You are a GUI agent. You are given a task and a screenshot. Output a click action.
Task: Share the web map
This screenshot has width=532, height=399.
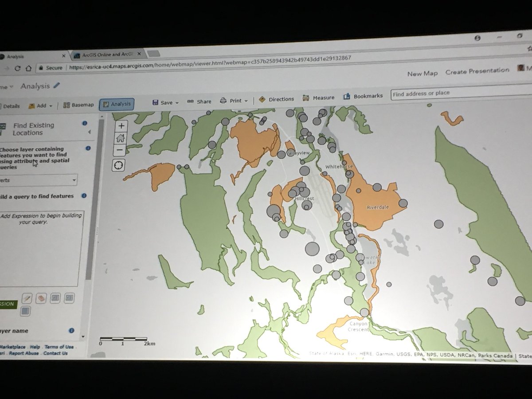coord(199,102)
